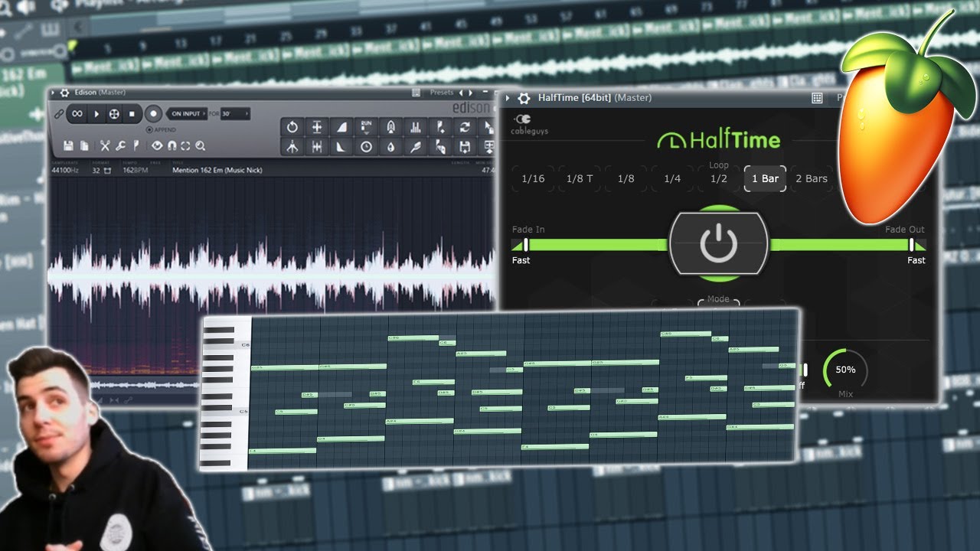The height and width of the screenshot is (551, 980).
Task: Select the 1 Bar loop length
Action: pos(765,178)
